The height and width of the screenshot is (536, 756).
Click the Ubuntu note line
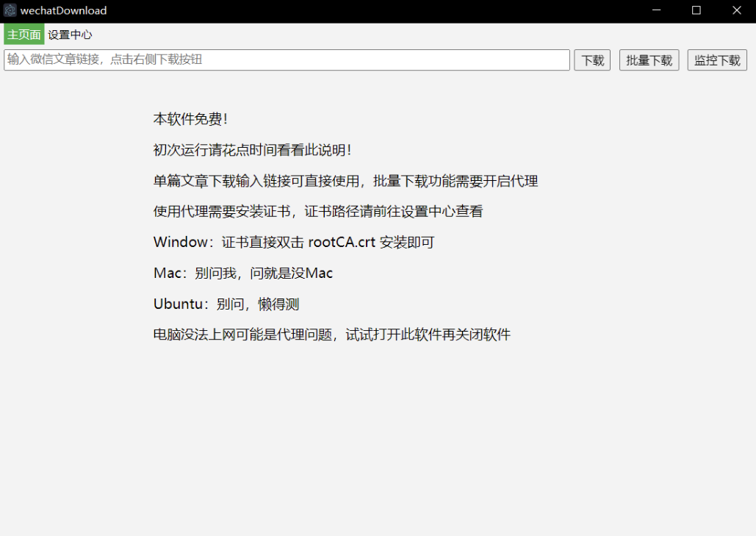226,304
